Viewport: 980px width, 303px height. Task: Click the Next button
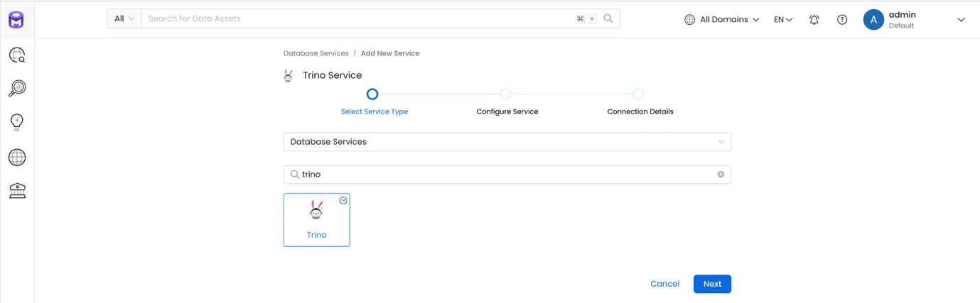pyautogui.click(x=712, y=284)
